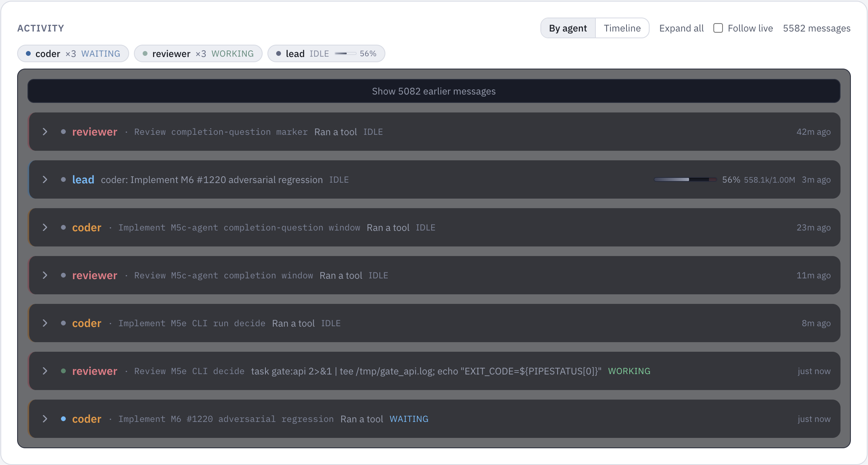Expand reviewer M5e CLI decide chevron
This screenshot has width=868, height=465.
point(45,371)
